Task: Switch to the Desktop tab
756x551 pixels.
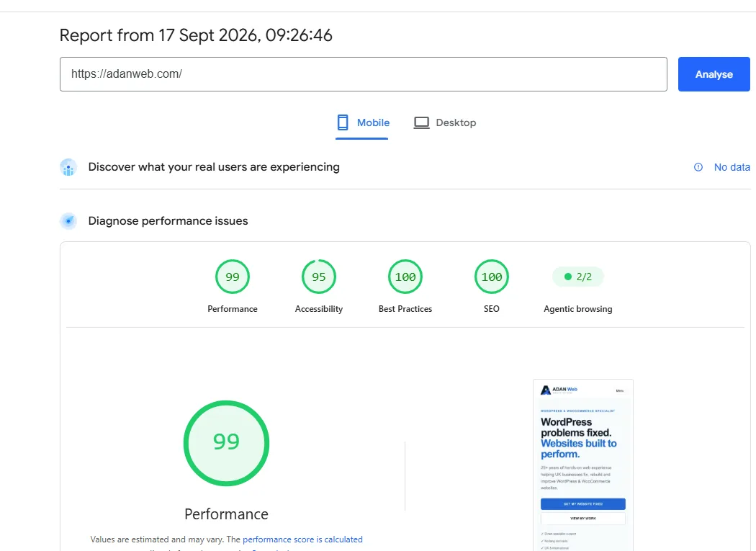Action: click(444, 123)
